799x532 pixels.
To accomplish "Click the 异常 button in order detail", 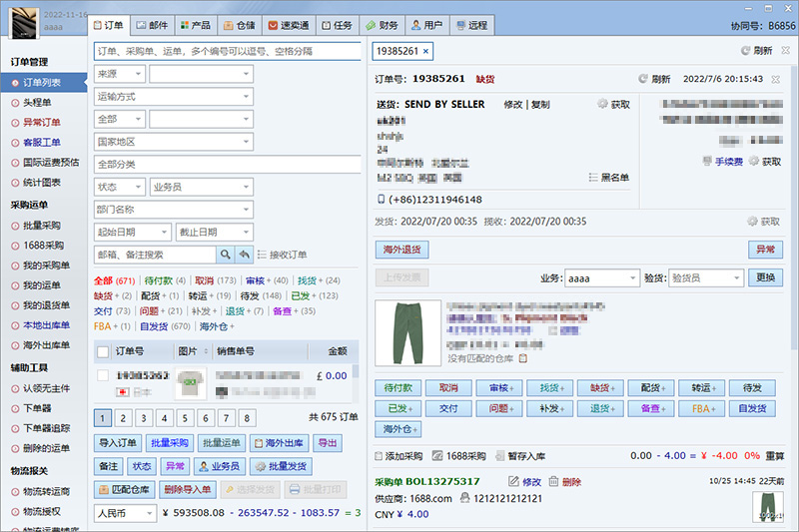I will (765, 250).
